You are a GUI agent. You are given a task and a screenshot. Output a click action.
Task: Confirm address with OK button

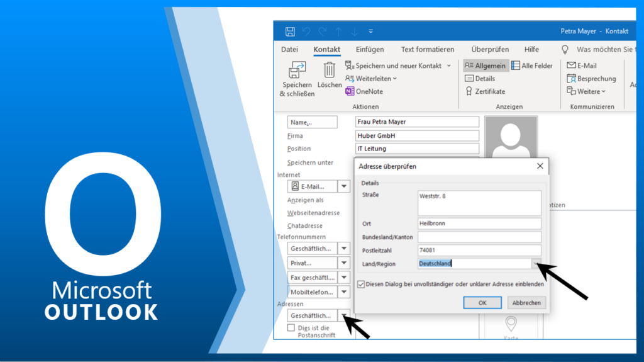pyautogui.click(x=482, y=303)
